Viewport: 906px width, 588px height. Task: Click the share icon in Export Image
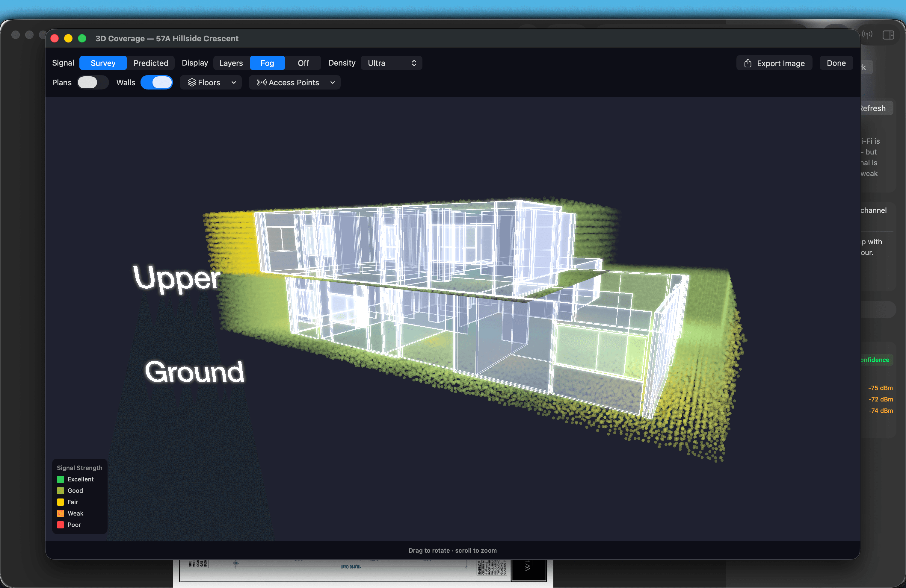[x=748, y=63]
